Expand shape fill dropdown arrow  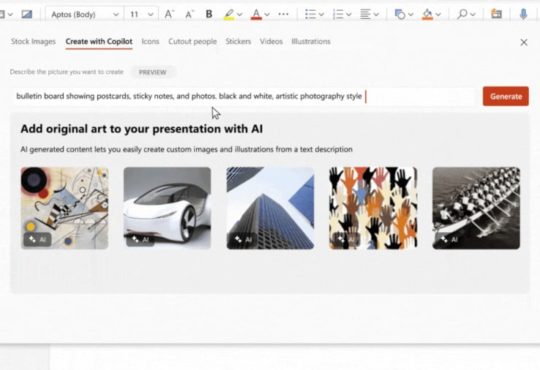coord(438,14)
